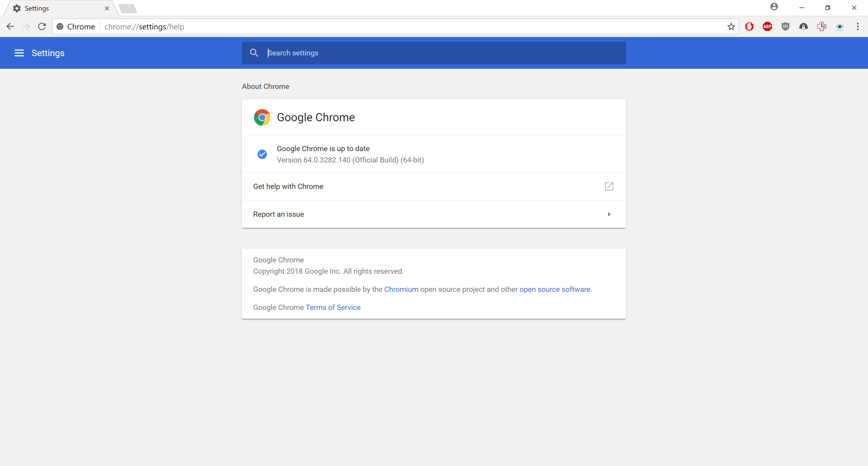This screenshot has height=466, width=868.
Task: Open the Adblock Plus ABP extension
Action: (x=767, y=27)
